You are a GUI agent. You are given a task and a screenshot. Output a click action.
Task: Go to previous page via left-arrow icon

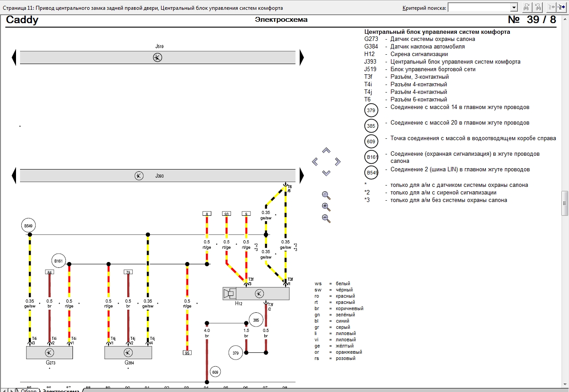552,7
